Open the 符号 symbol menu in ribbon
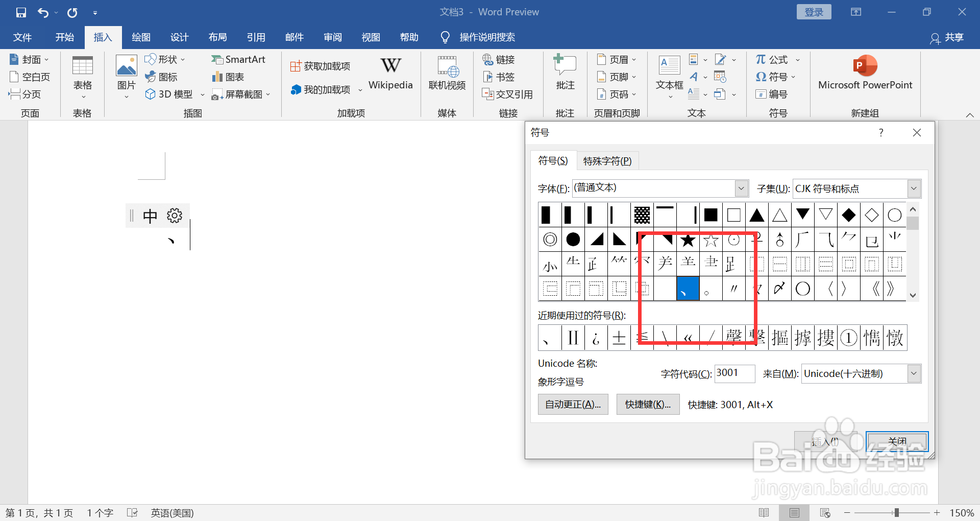This screenshot has height=521, width=980. click(775, 77)
